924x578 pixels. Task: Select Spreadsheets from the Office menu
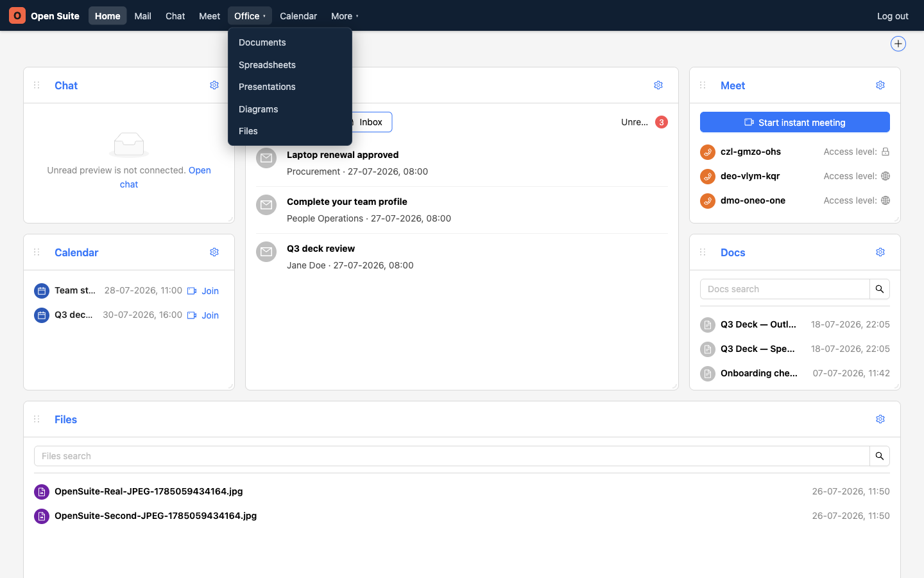click(290, 65)
